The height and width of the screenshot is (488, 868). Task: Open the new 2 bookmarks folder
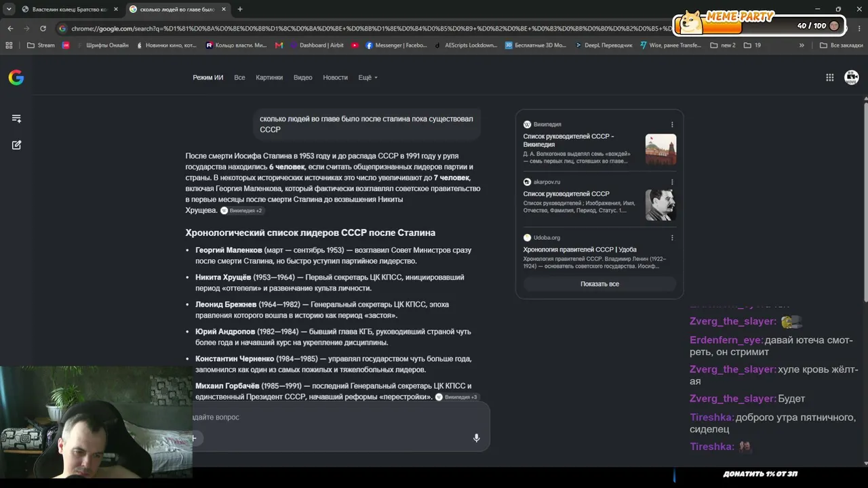tap(723, 45)
